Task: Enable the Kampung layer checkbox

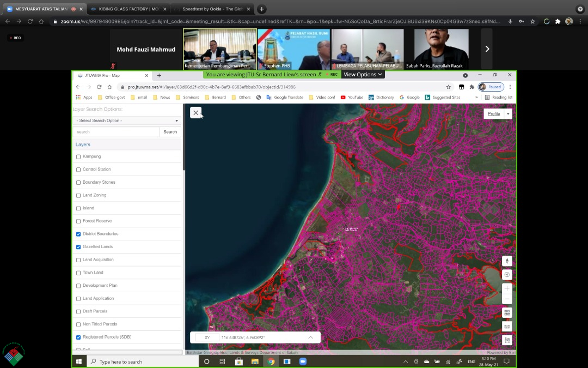Action: point(78,156)
